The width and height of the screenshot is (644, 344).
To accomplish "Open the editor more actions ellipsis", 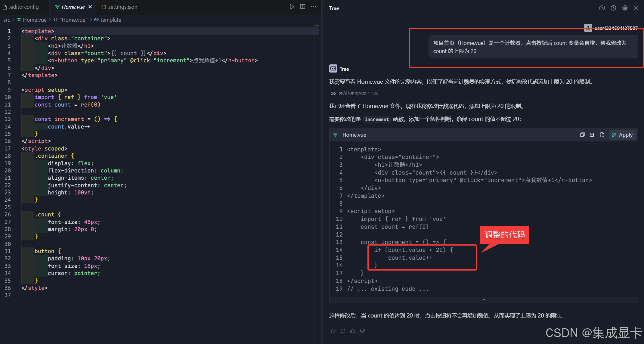I will point(314,7).
